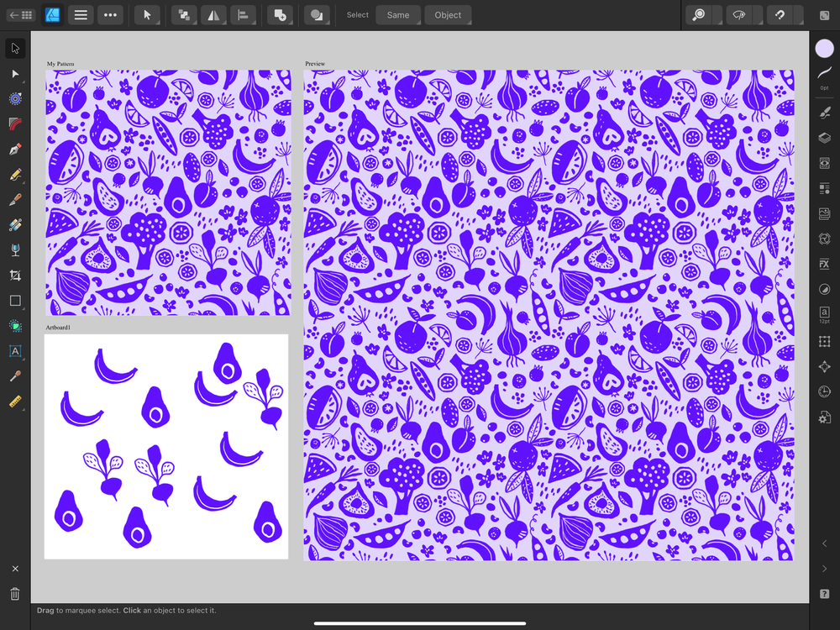Select the Node tool

point(14,74)
